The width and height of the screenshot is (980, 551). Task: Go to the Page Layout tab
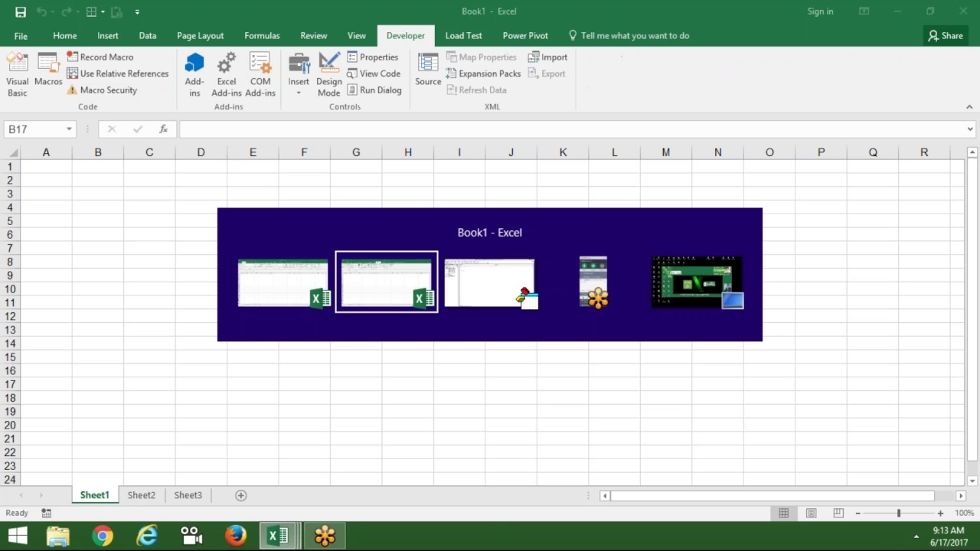201,35
